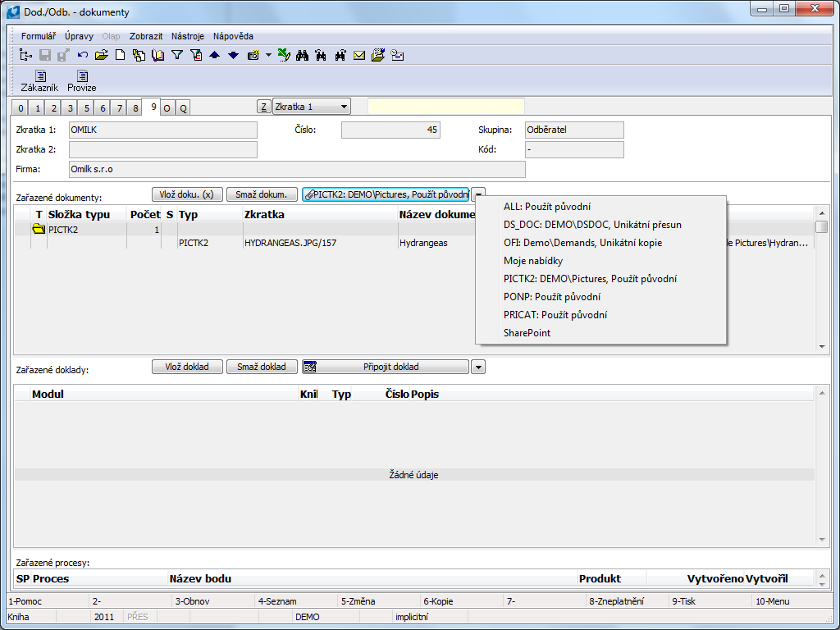840x630 pixels.
Task: Click the open book toolbar icon
Action: click(158, 56)
